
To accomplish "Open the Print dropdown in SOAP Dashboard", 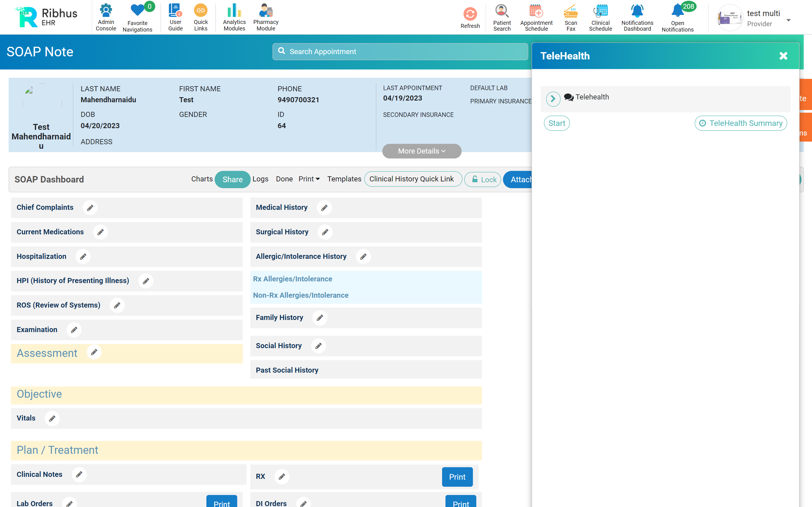I will [x=309, y=179].
